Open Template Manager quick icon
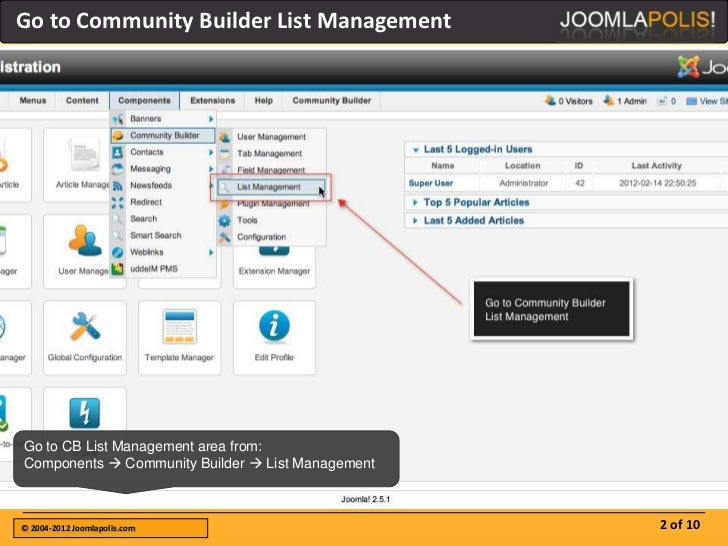This screenshot has width=728, height=546. (x=179, y=338)
